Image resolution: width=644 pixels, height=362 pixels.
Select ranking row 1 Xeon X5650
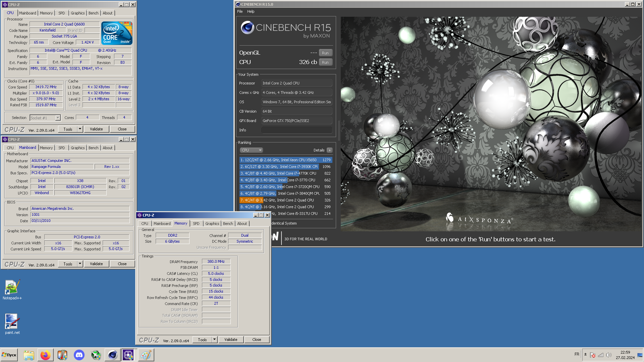point(286,160)
